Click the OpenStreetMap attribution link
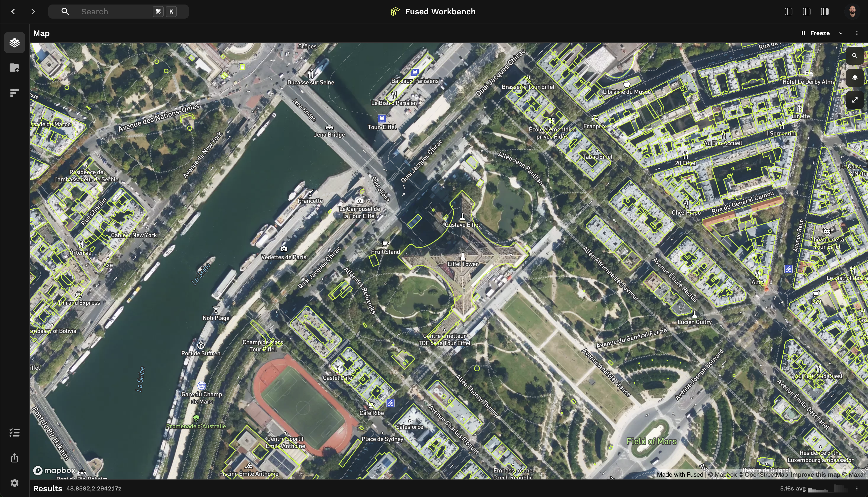 (763, 474)
